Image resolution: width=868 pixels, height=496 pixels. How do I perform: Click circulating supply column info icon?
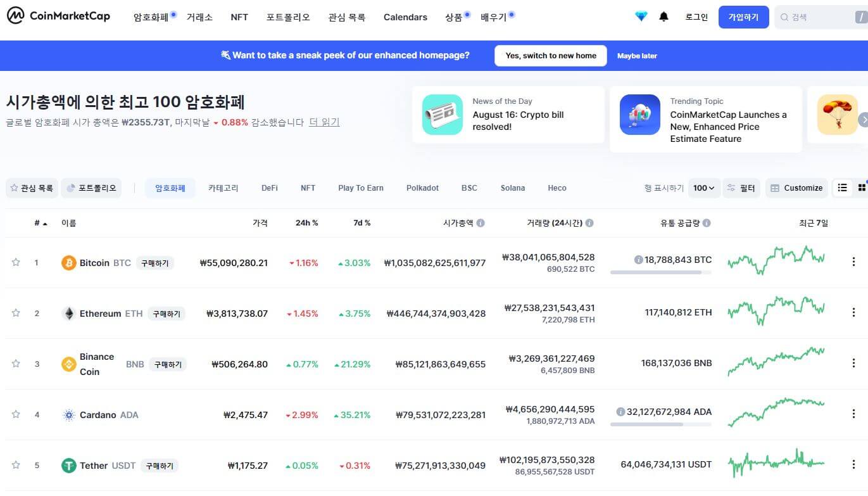(707, 223)
